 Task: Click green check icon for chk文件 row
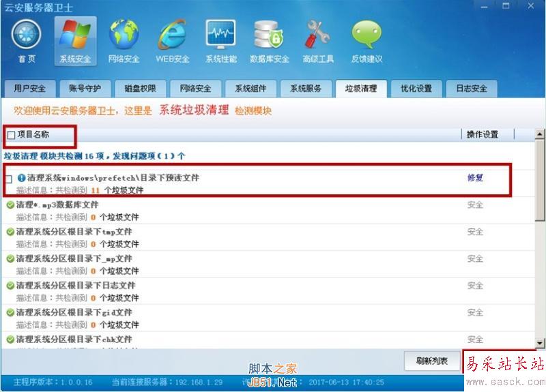(10, 339)
